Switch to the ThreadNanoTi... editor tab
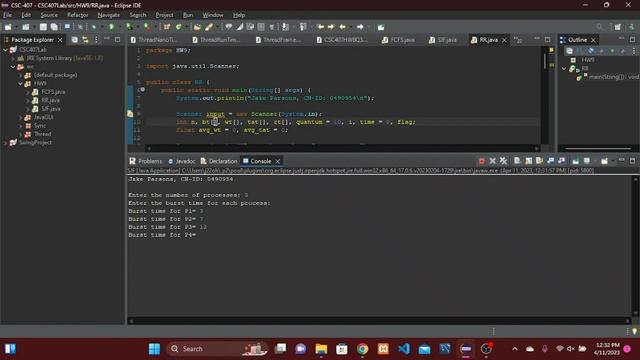640x360 pixels. pos(153,40)
